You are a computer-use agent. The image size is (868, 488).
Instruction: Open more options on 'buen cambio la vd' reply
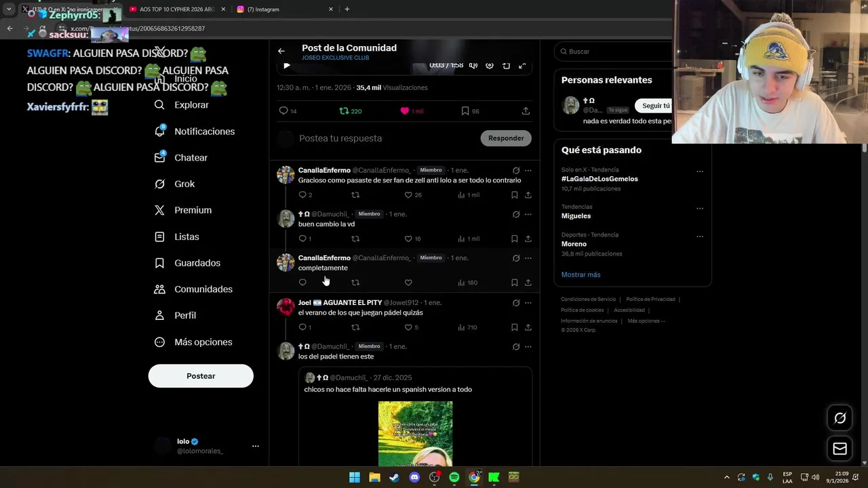pyautogui.click(x=528, y=214)
